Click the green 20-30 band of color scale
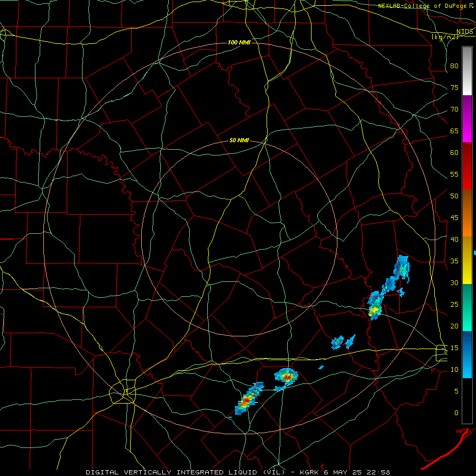 467,307
